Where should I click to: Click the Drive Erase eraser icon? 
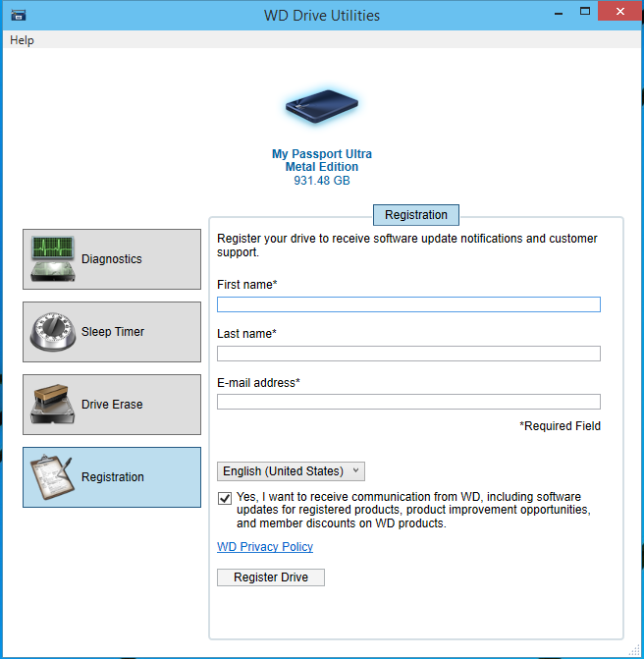click(x=52, y=404)
